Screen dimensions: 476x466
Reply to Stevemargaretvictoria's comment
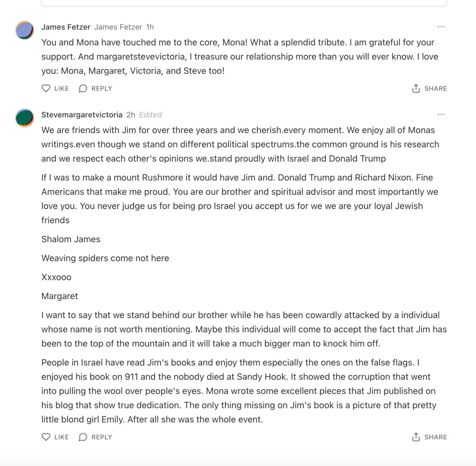coord(83,437)
